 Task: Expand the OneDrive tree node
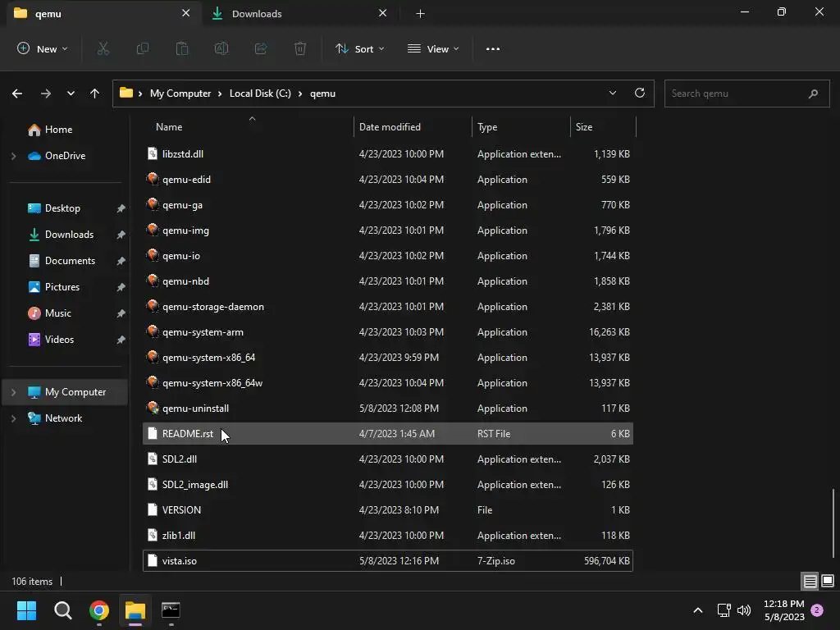coord(13,156)
